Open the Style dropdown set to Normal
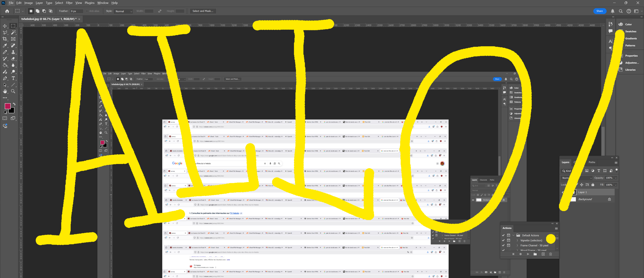Image resolution: width=644 pixels, height=278 pixels. [123, 11]
